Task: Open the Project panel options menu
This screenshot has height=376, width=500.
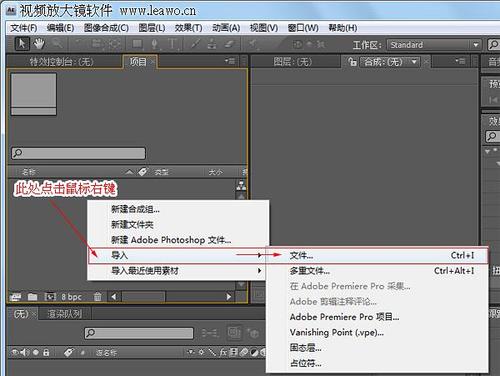Action: point(230,61)
